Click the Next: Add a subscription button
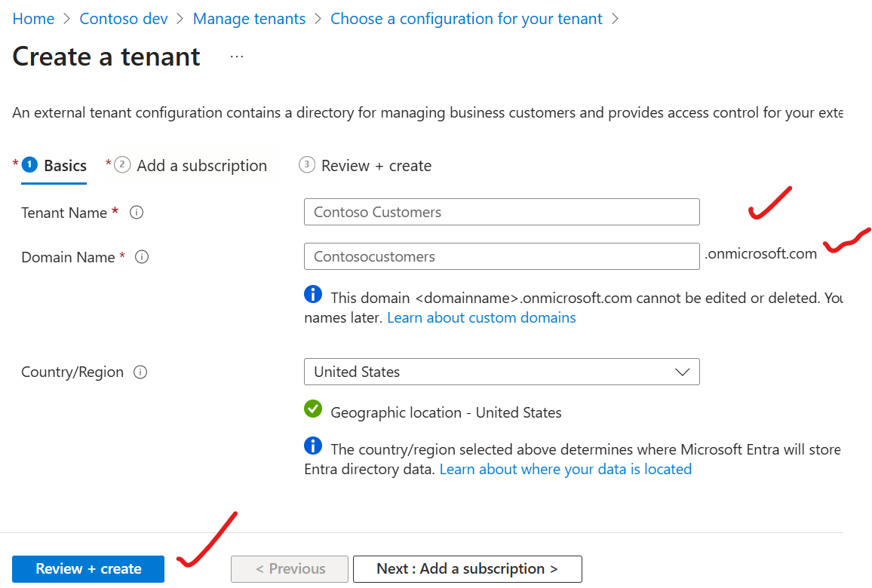 tap(467, 569)
